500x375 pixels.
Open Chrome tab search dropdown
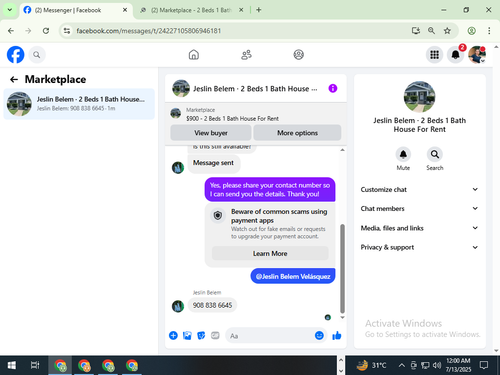click(10, 10)
